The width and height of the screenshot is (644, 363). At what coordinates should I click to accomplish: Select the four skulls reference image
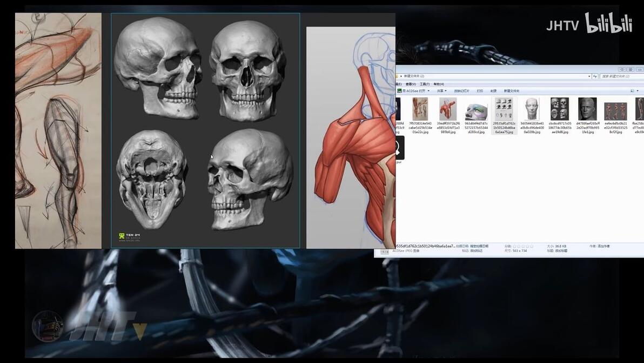click(205, 130)
